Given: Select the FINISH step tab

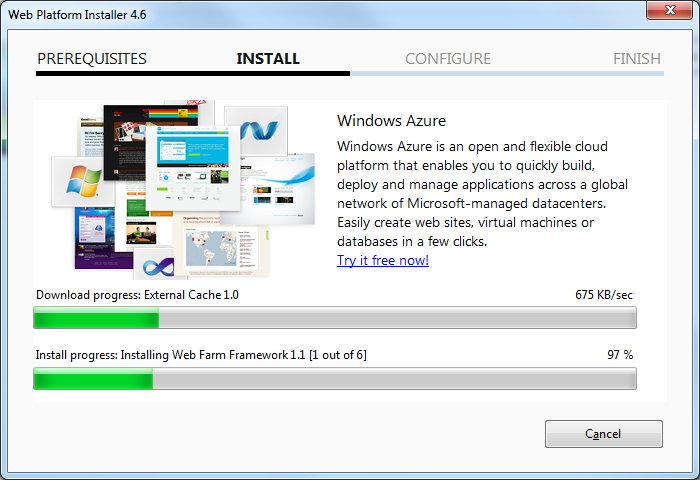Looking at the screenshot, I should click(637, 58).
